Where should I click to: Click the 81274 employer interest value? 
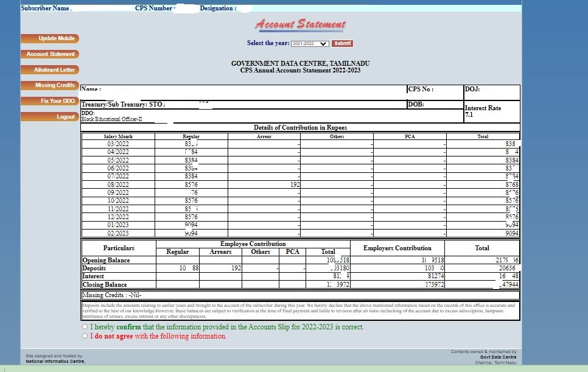(x=436, y=276)
